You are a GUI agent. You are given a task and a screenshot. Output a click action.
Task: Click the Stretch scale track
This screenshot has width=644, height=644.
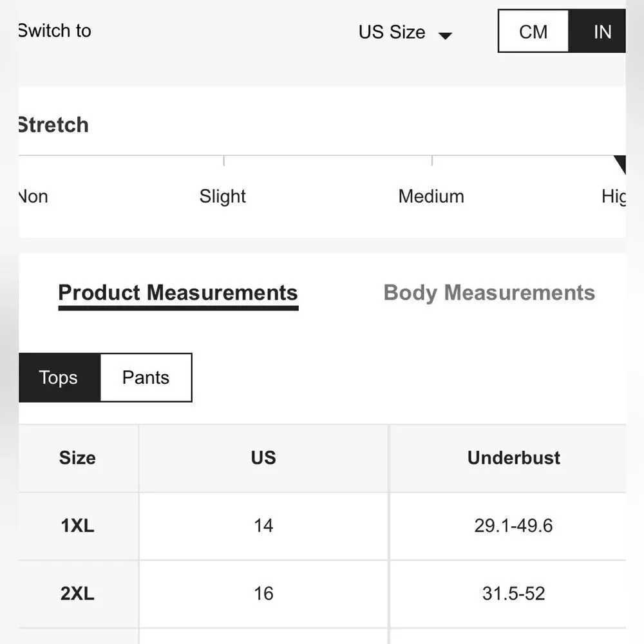coord(322,156)
